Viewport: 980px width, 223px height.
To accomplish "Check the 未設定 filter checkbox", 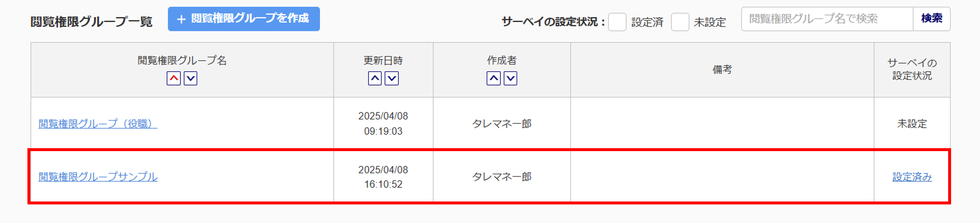I will point(680,22).
